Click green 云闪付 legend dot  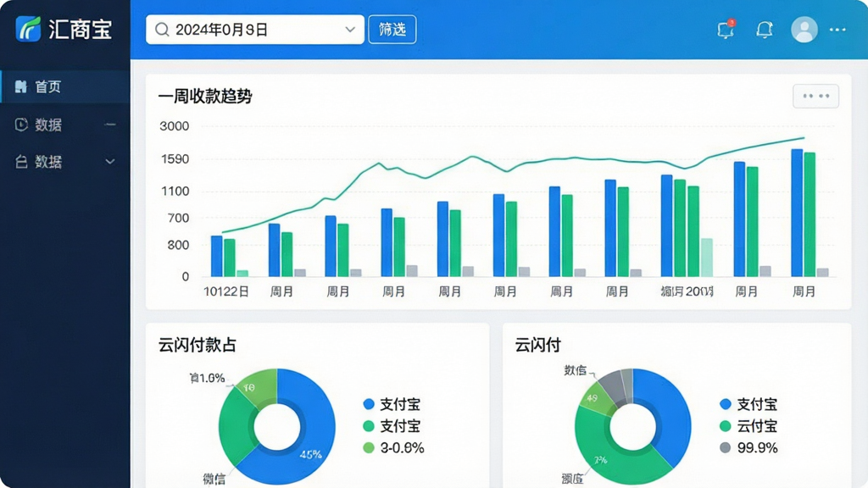click(x=726, y=426)
